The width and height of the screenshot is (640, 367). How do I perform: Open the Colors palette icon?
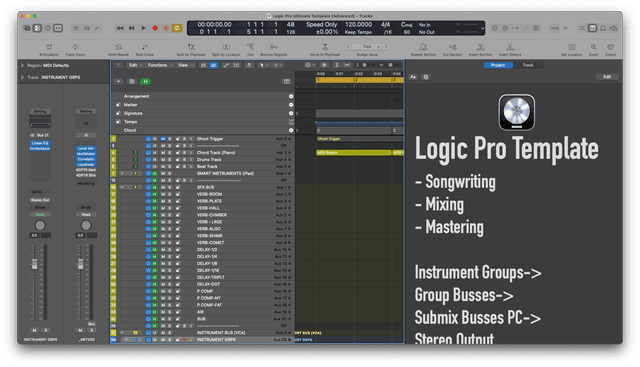[x=611, y=47]
